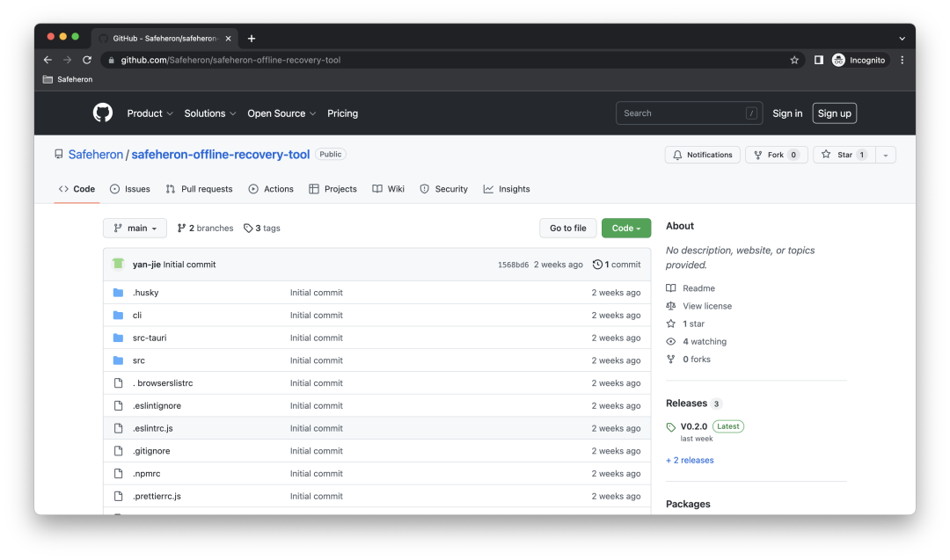Click the browser back arrow
The height and width of the screenshot is (560, 950).
pos(47,60)
